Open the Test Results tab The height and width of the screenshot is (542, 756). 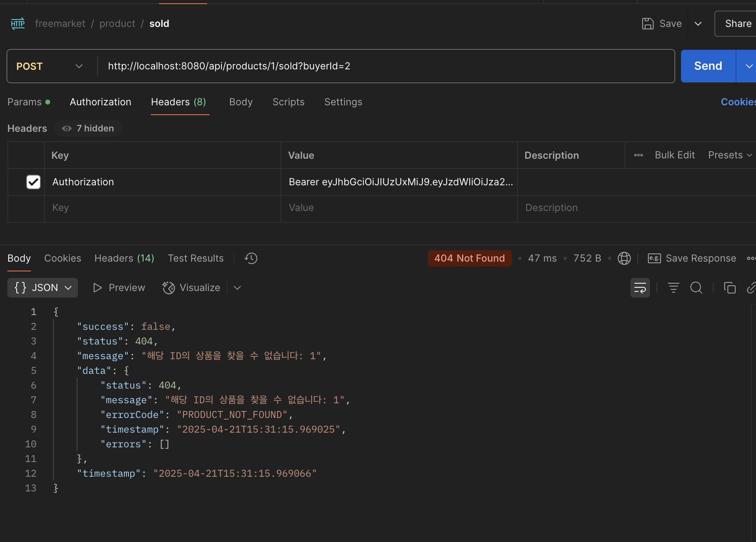coord(196,258)
